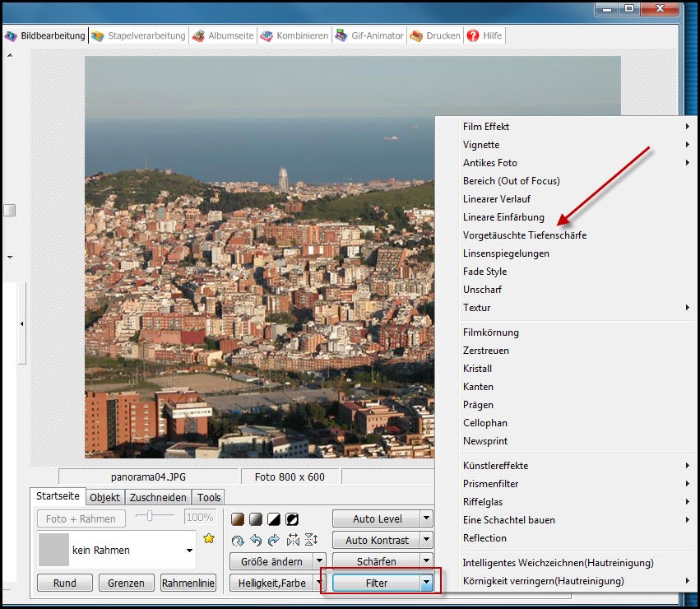Flip the photo vertically
This screenshot has width=700, height=609.
(x=311, y=541)
